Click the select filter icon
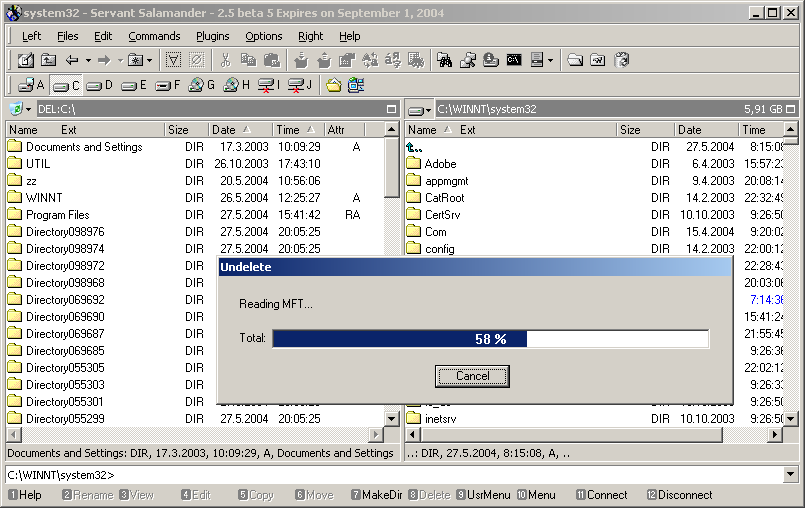Image resolution: width=805 pixels, height=508 pixels. pyautogui.click(x=174, y=60)
